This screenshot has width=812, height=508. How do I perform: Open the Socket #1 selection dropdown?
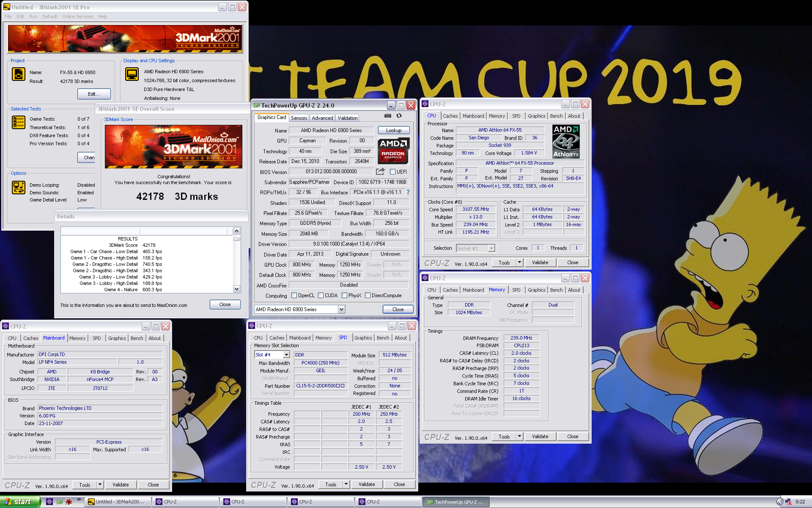(x=491, y=248)
